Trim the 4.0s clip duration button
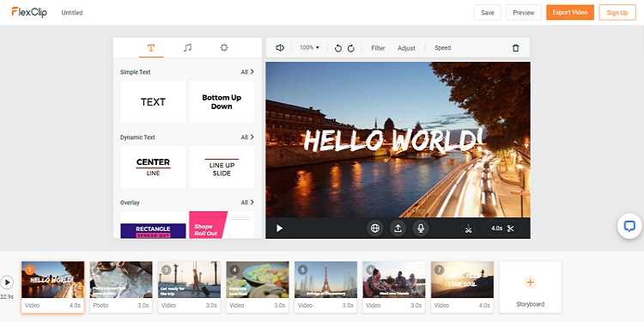The width and height of the screenshot is (644, 322). coord(502,228)
